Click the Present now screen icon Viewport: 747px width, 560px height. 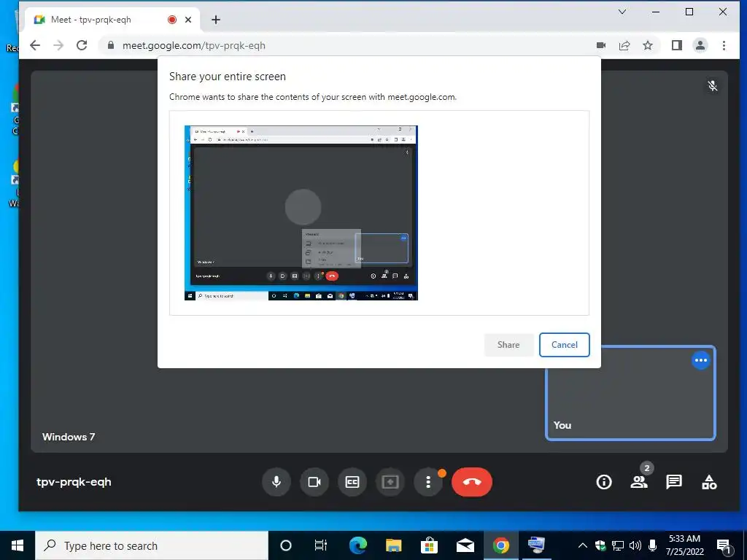point(390,482)
